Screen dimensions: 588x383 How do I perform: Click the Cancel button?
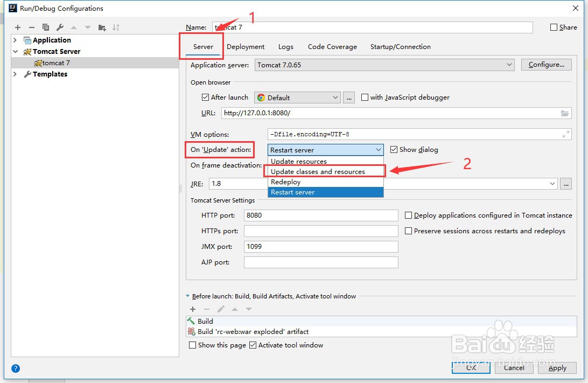514,367
